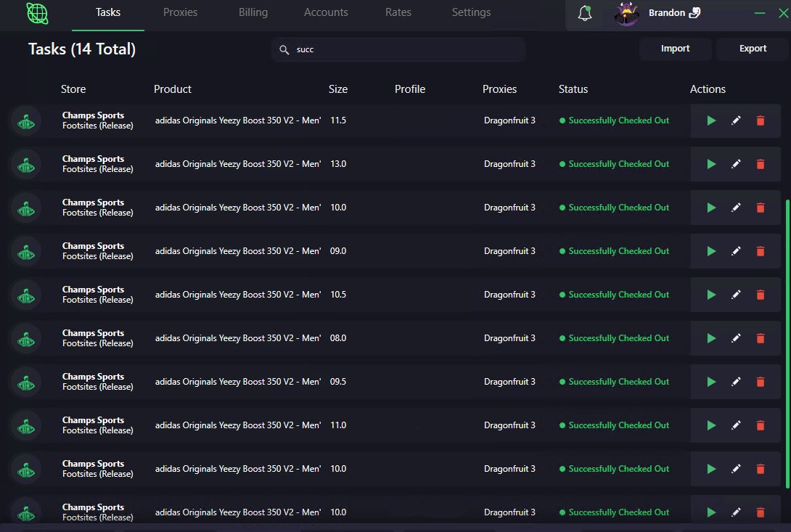Edit the size 09.0 task

[x=736, y=251]
